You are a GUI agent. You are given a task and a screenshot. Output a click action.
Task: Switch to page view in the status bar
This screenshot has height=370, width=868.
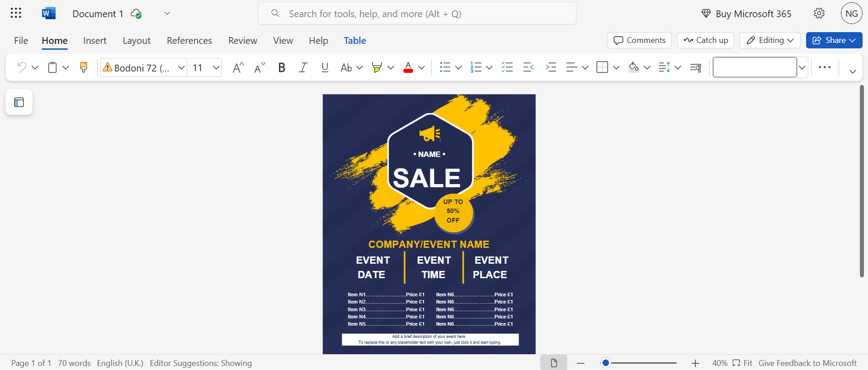(x=554, y=363)
